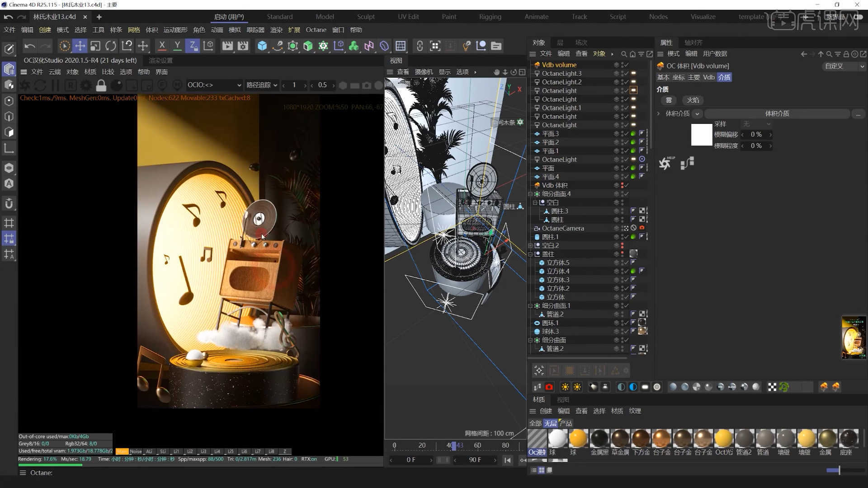The height and width of the screenshot is (488, 868).
Task: Switch to 场次 tab in Object Manager
Action: [x=581, y=42]
